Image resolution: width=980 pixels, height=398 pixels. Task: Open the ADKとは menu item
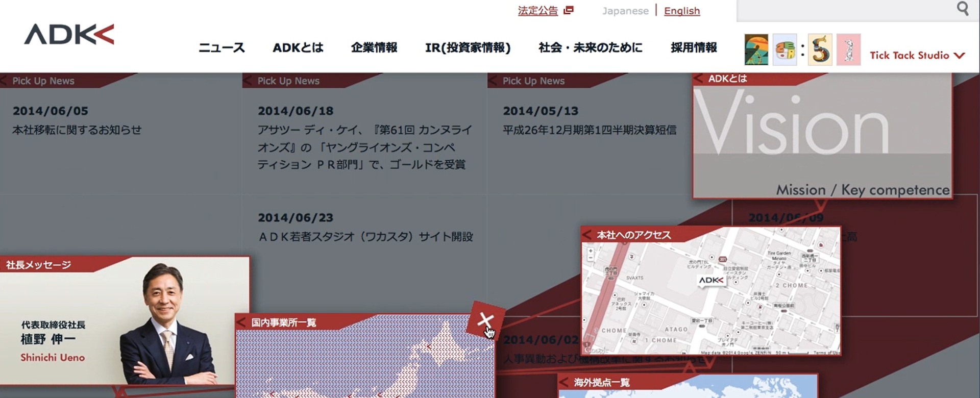point(298,47)
